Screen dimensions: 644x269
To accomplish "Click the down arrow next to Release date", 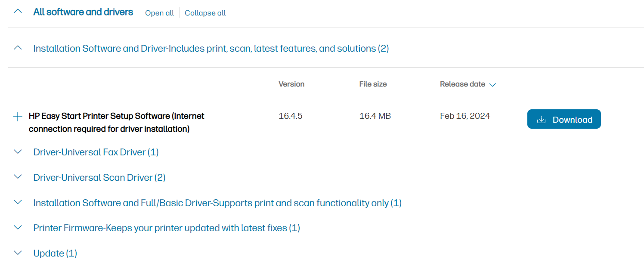I will click(492, 84).
